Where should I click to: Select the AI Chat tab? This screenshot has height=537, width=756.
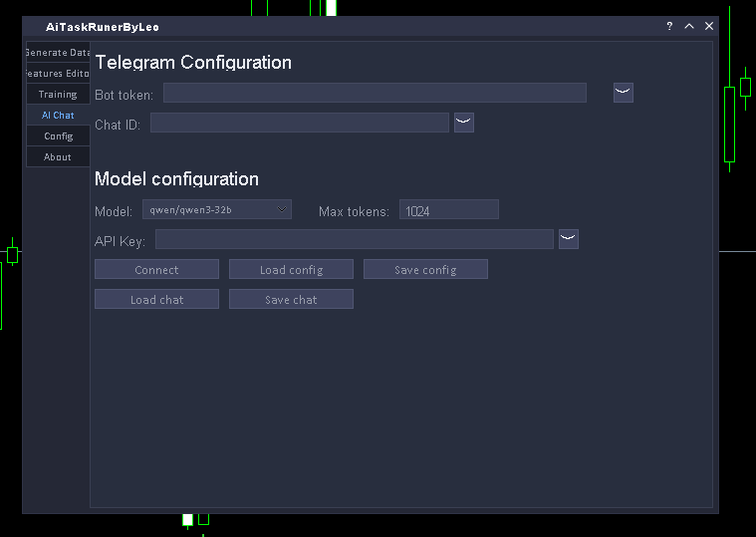point(58,116)
